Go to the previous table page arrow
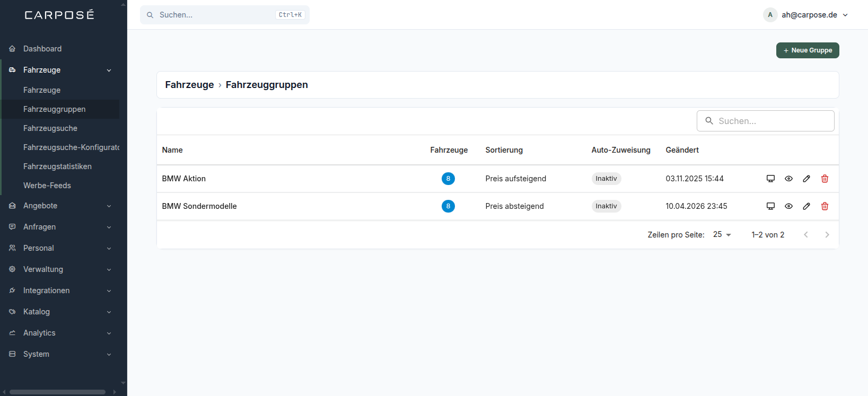The image size is (868, 396). 805,235
